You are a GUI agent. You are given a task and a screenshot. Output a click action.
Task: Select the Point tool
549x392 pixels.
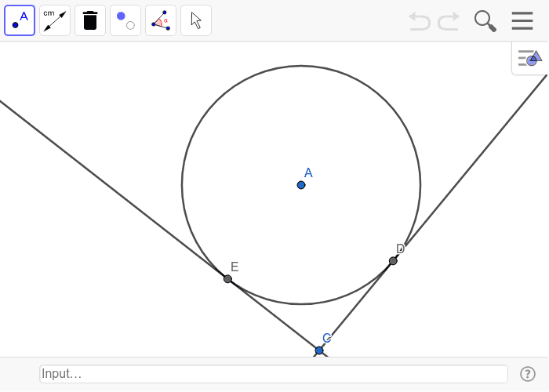20,20
